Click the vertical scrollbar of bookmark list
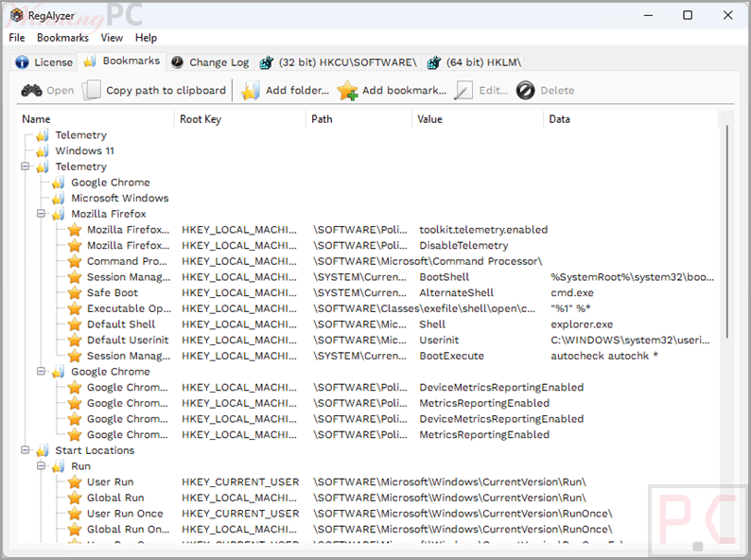This screenshot has width=751, height=560. [x=727, y=232]
